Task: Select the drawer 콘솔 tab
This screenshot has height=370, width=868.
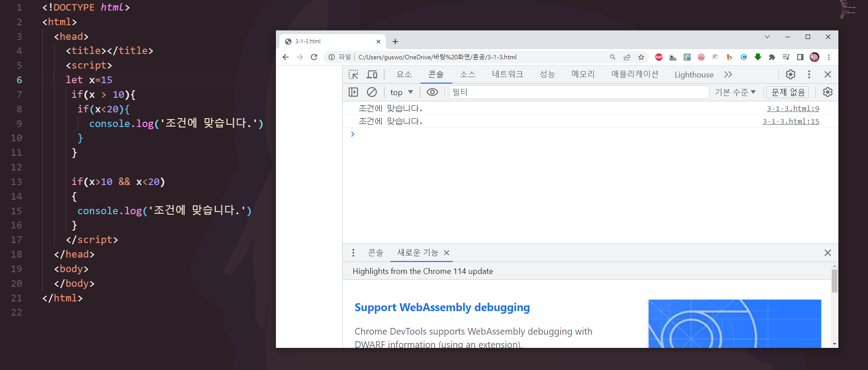Action: click(375, 253)
